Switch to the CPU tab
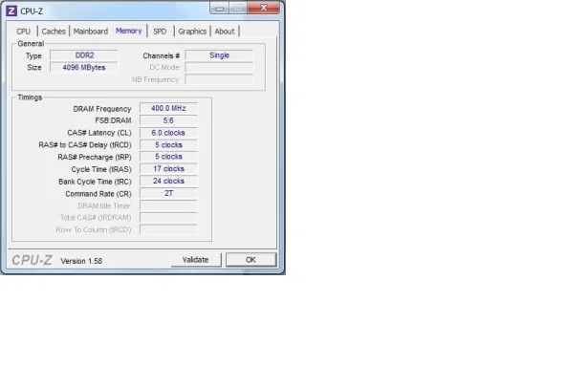This screenshot has height=367, width=588. pyautogui.click(x=23, y=32)
